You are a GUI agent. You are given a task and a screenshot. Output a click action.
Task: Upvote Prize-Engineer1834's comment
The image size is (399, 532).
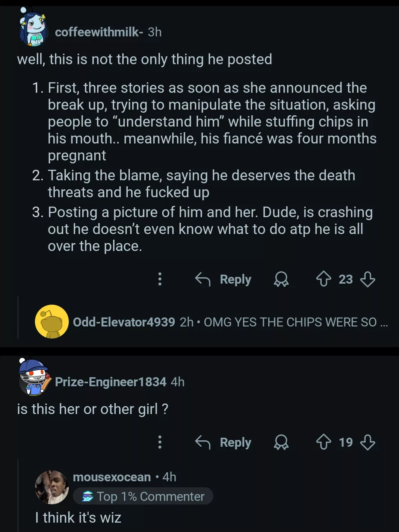point(323,442)
